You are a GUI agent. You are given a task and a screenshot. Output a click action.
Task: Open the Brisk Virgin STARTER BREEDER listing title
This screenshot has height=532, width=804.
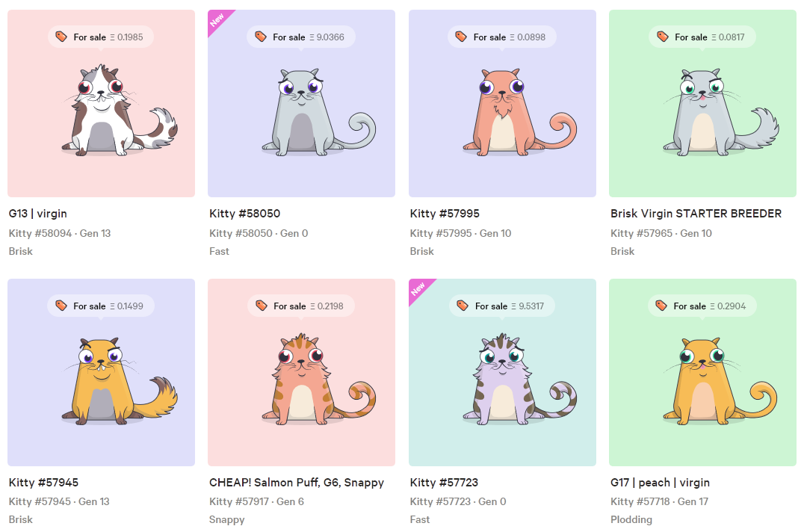tap(696, 213)
